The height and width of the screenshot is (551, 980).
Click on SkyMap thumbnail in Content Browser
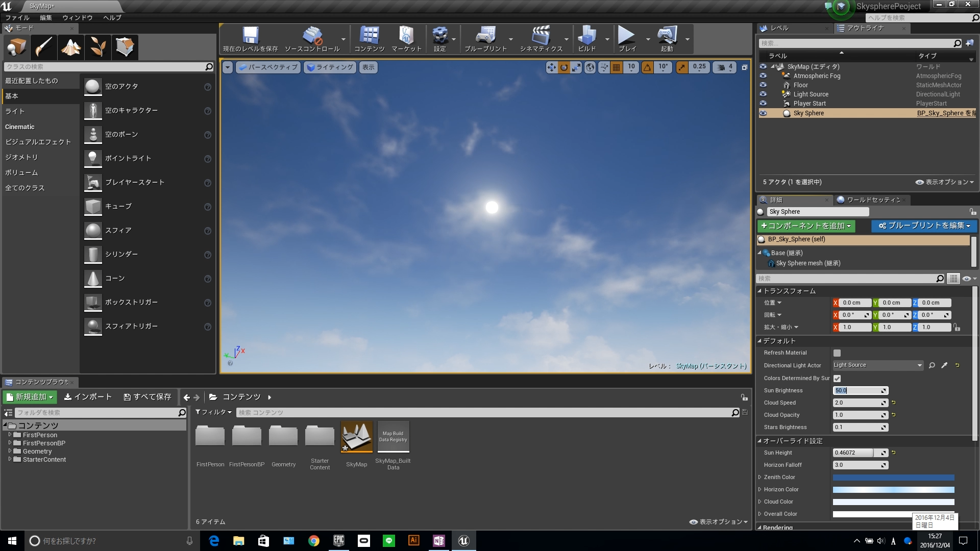pos(356,437)
